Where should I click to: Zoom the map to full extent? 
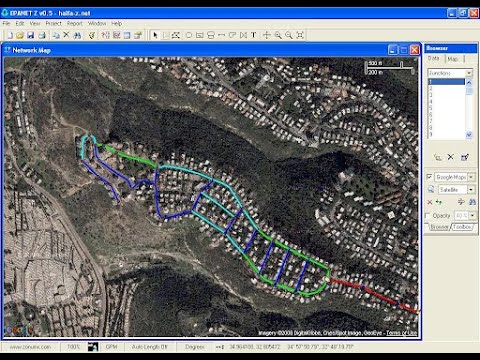coord(300,35)
